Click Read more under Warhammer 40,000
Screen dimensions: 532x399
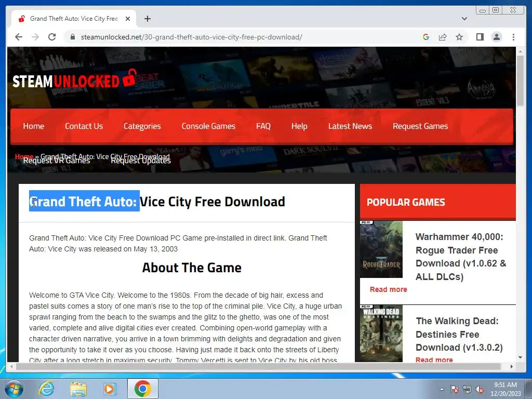389,289
